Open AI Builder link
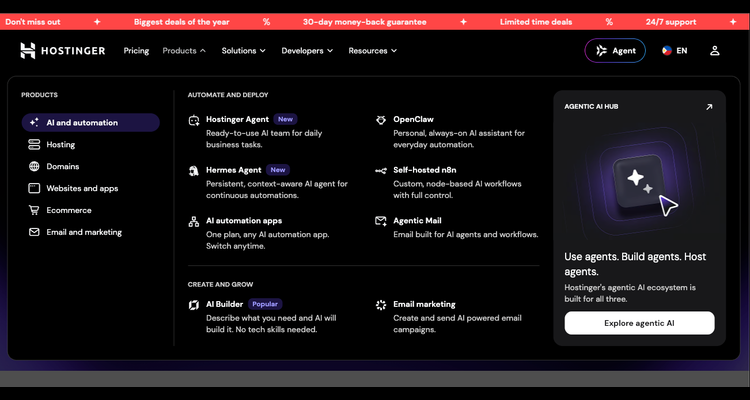The image size is (750, 400). pos(224,304)
